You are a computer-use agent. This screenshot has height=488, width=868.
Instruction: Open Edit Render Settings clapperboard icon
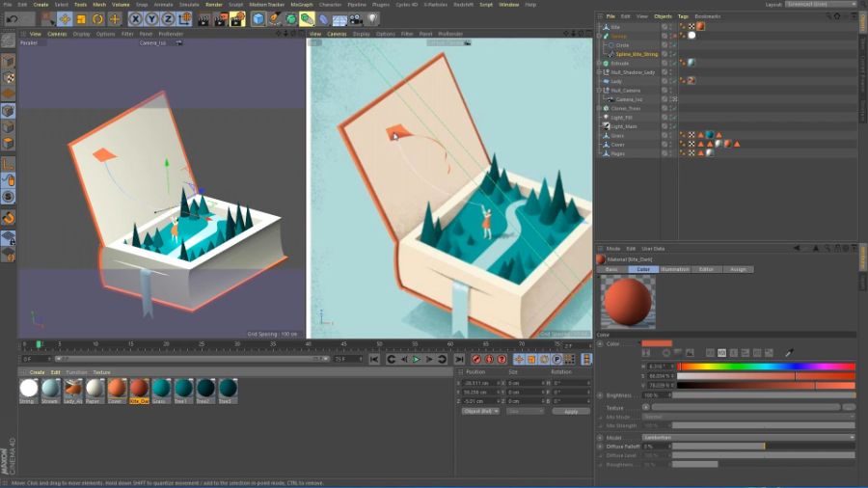[237, 19]
